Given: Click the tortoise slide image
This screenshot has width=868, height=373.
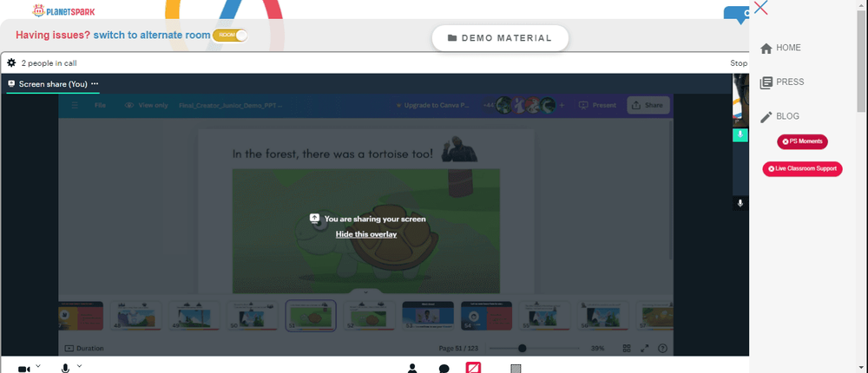Looking at the screenshot, I should (x=366, y=231).
